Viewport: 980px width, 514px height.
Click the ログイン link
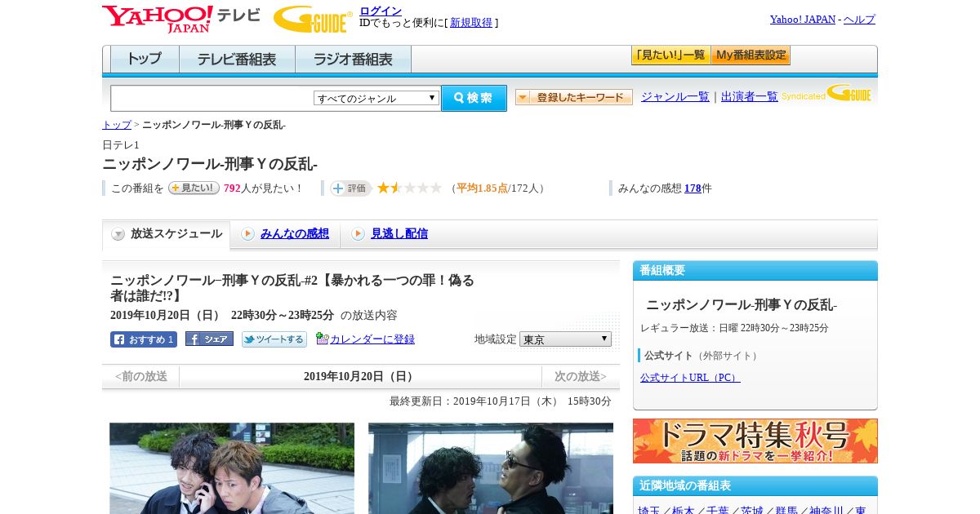pos(381,11)
